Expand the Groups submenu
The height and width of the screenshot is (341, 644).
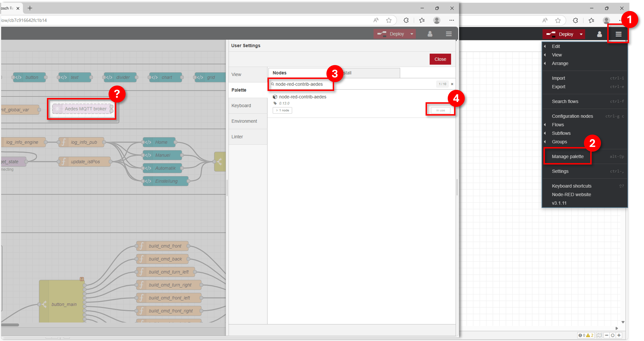coord(584,141)
